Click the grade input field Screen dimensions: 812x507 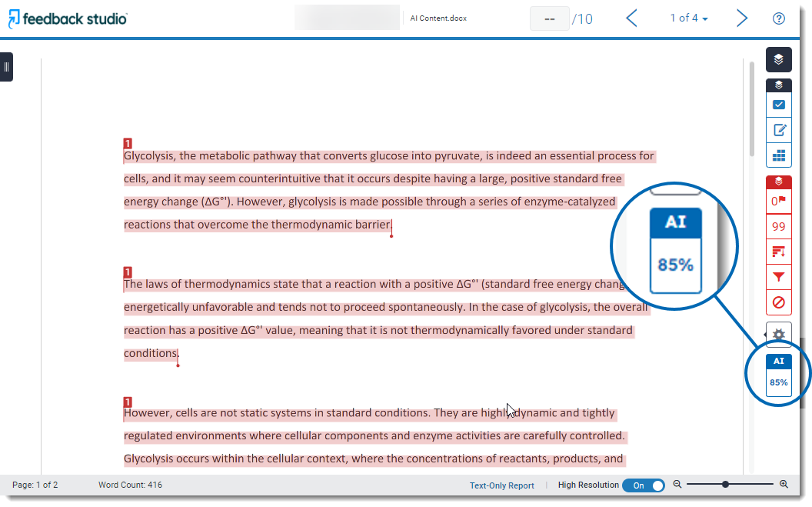coord(549,18)
